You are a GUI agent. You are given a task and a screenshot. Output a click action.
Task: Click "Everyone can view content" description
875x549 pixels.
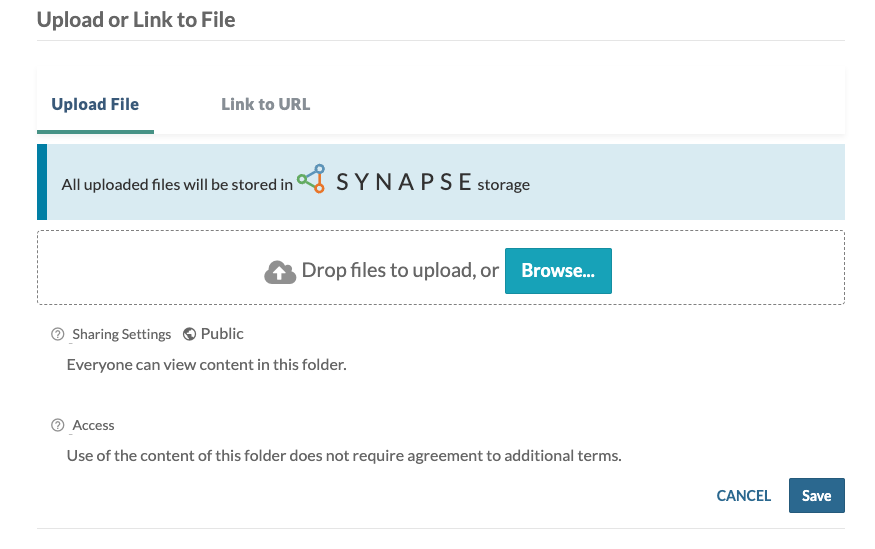[206, 365]
